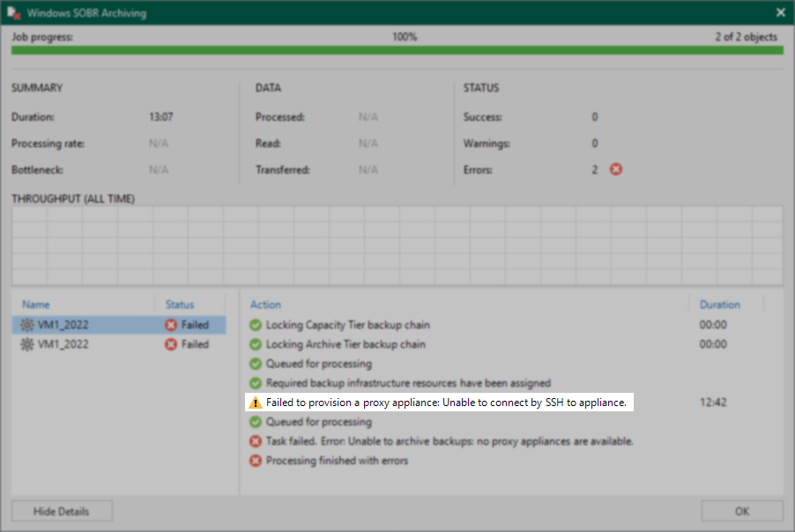Click the 13:07 Duration value in Summary
This screenshot has height=532, width=795.
pyautogui.click(x=160, y=117)
